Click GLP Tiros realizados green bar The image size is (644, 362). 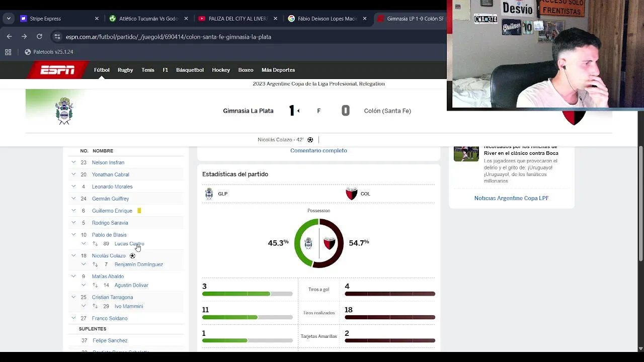coord(230,317)
